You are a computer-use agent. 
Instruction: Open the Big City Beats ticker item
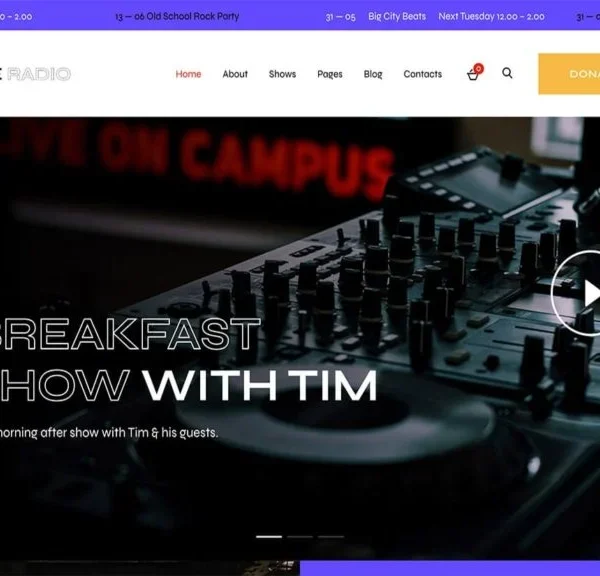point(397,16)
